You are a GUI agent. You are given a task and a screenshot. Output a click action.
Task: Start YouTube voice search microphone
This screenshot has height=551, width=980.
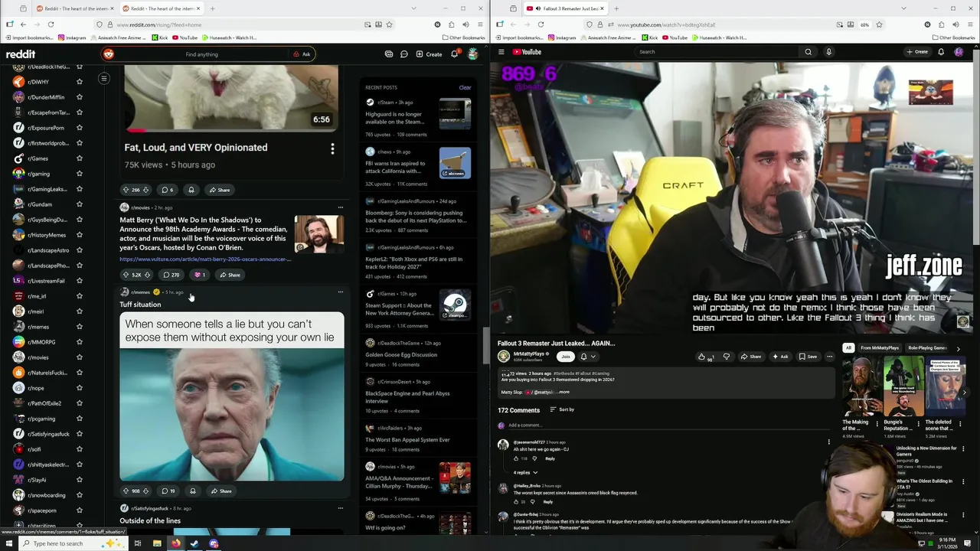pyautogui.click(x=828, y=52)
